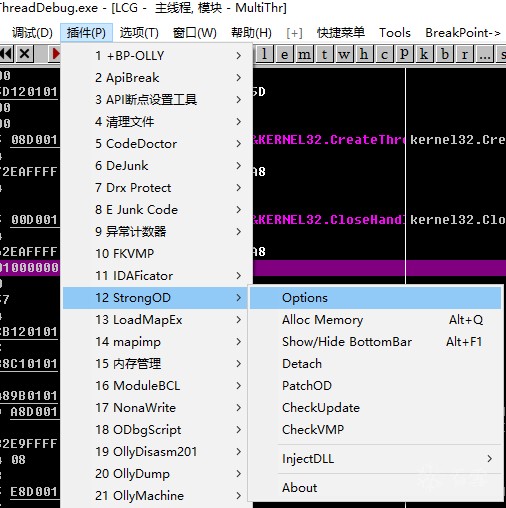
Task: Open CPU 'c' toolbar button
Action: tap(384, 54)
